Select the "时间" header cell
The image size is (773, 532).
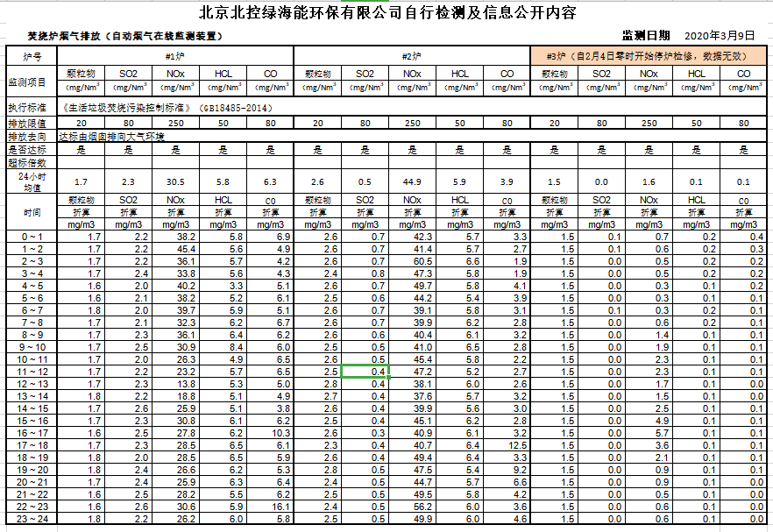(32, 212)
